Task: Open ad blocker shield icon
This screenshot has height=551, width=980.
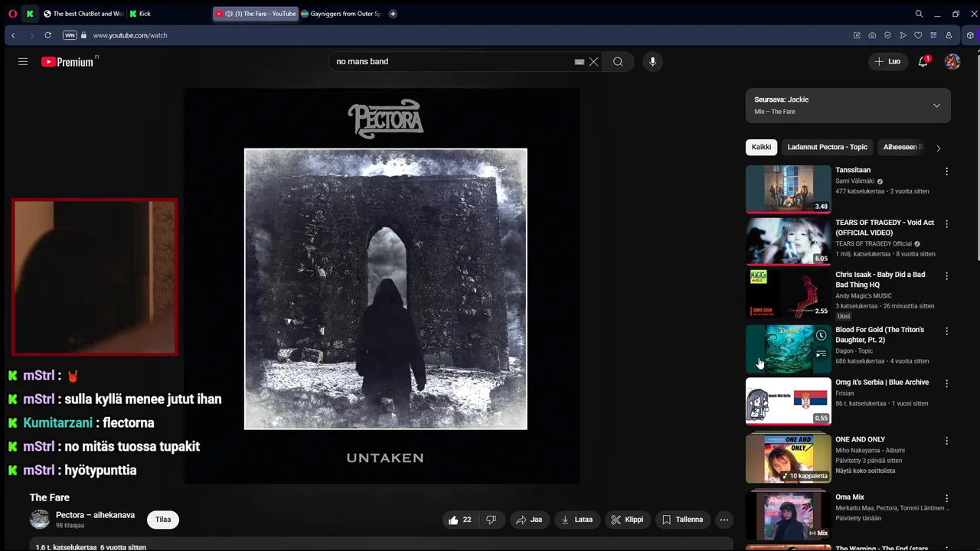Action: pyautogui.click(x=887, y=35)
